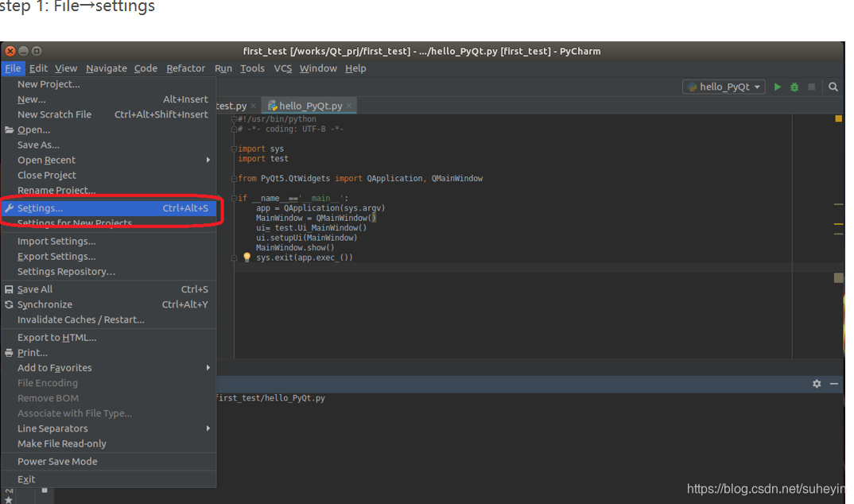Viewport: 854px width, 504px height.
Task: Click the yellow inspection indicator at gutter top
Action: [838, 118]
